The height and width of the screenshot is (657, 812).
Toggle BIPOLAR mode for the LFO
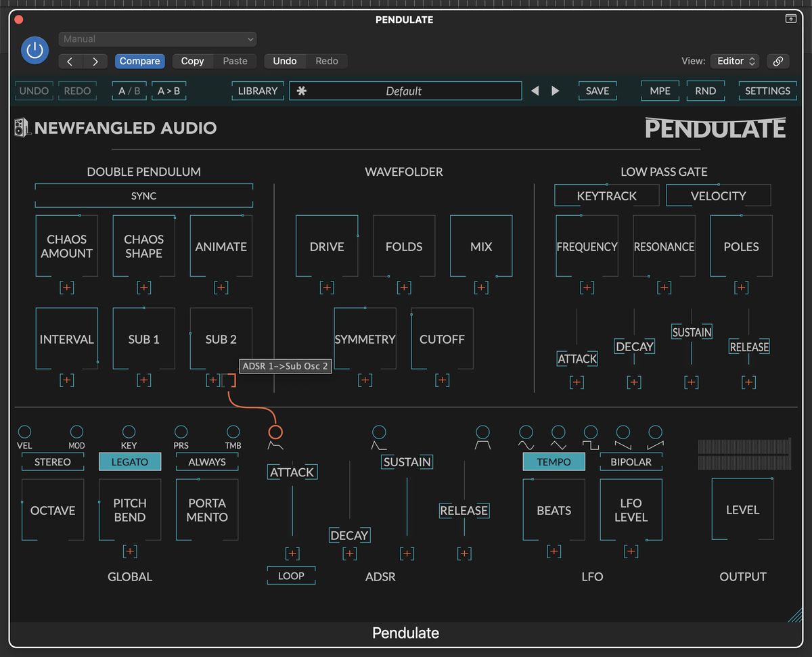click(631, 461)
